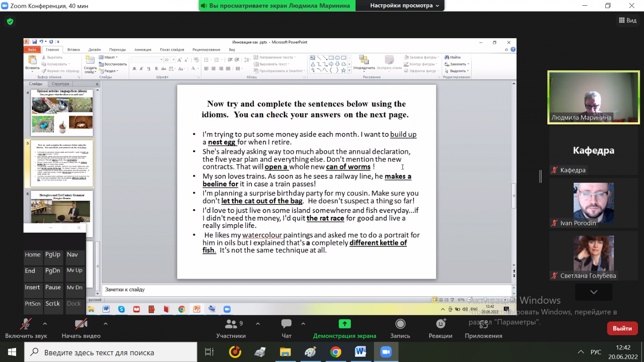Open the Участники participants panel
The image size is (644, 362).
(231, 328)
